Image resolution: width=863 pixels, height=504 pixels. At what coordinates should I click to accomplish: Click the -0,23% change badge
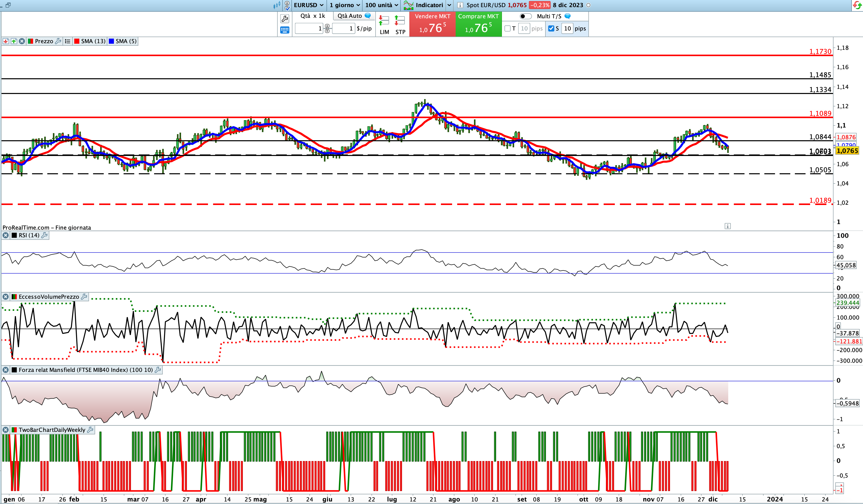[x=540, y=5]
